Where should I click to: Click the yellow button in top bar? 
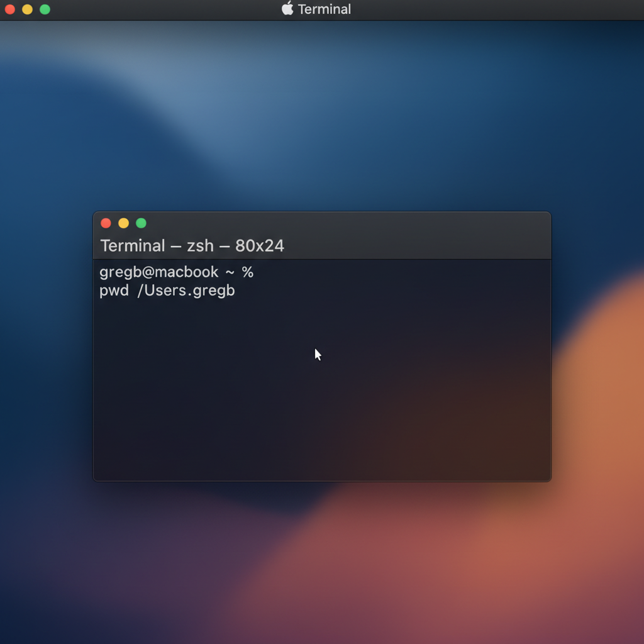28,9
